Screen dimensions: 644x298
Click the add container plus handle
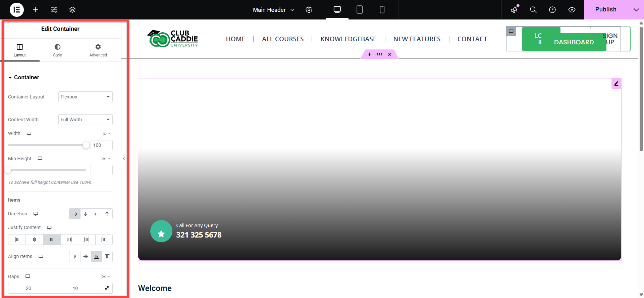370,54
